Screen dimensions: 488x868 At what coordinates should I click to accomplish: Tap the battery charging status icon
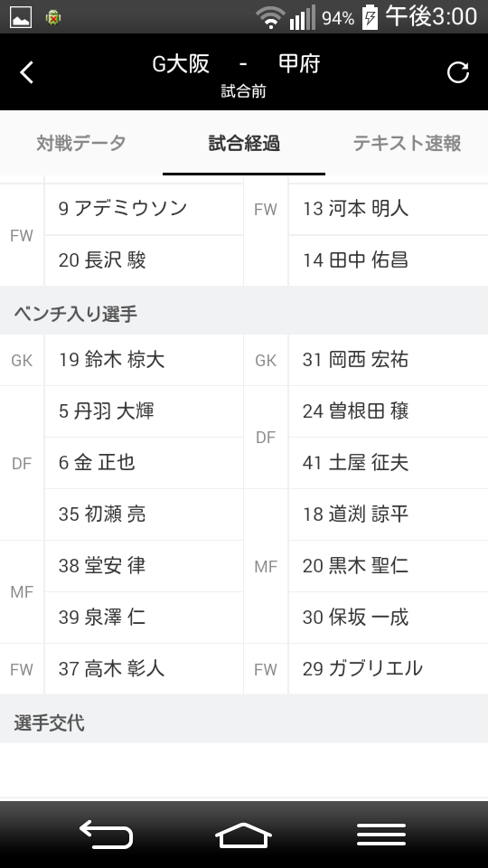(370, 16)
